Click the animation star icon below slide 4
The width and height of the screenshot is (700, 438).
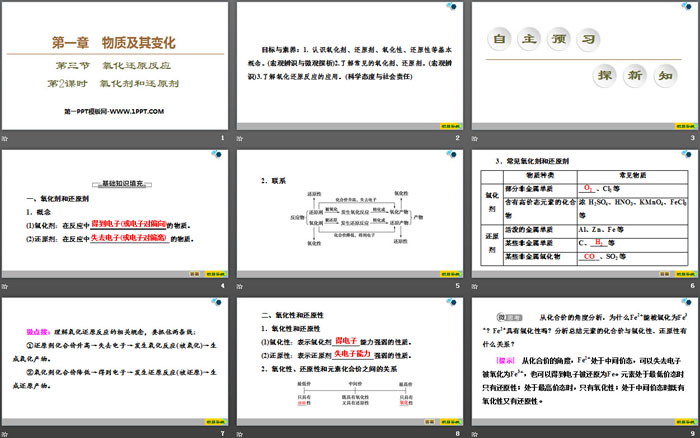coord(5,286)
